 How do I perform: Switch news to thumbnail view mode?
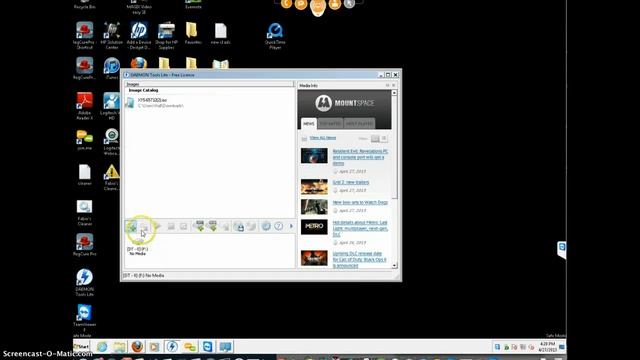(x=375, y=139)
